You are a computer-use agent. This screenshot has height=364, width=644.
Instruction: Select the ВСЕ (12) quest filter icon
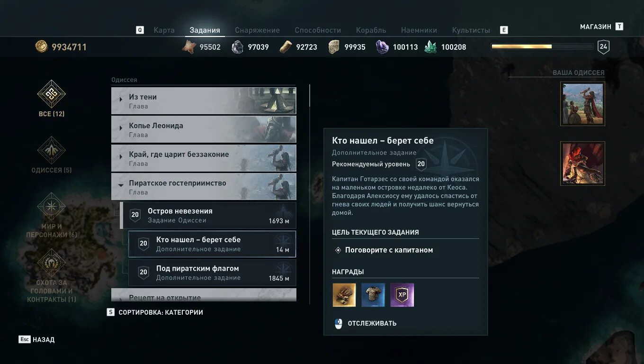[x=52, y=94]
